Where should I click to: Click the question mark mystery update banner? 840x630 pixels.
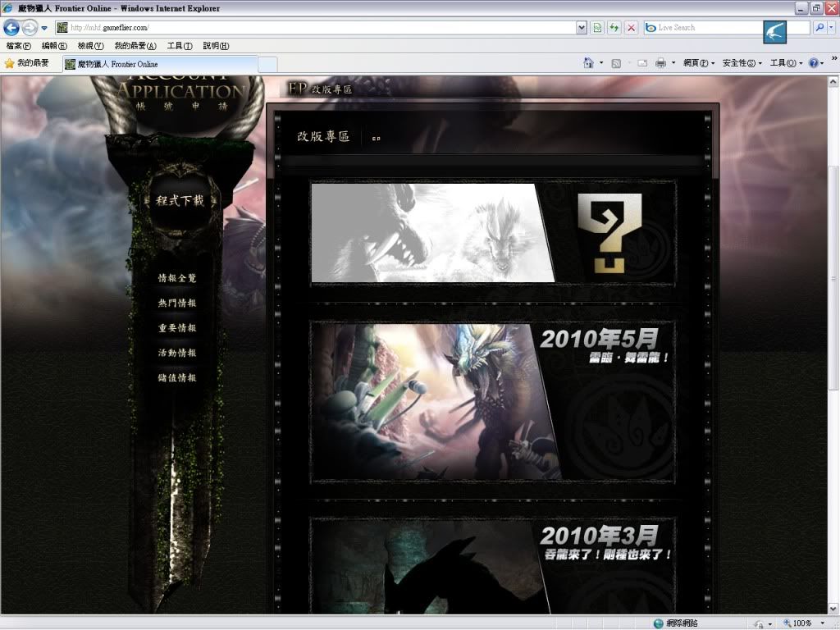(x=493, y=233)
